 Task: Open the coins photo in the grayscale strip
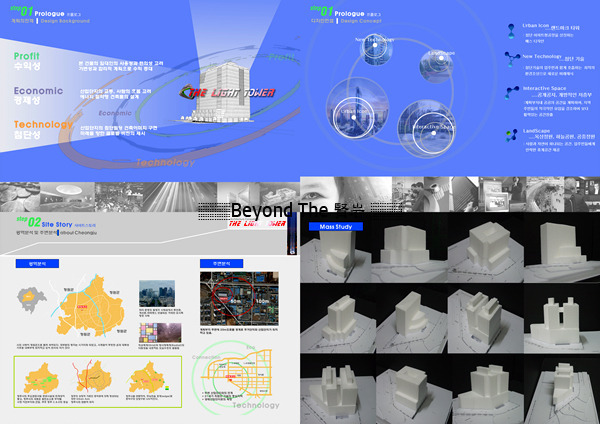pos(20,197)
